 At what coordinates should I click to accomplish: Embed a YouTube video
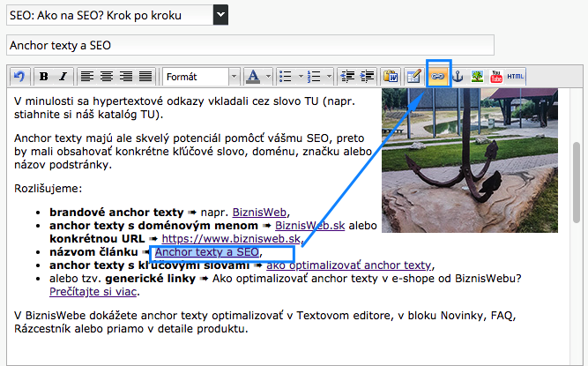[x=496, y=76]
